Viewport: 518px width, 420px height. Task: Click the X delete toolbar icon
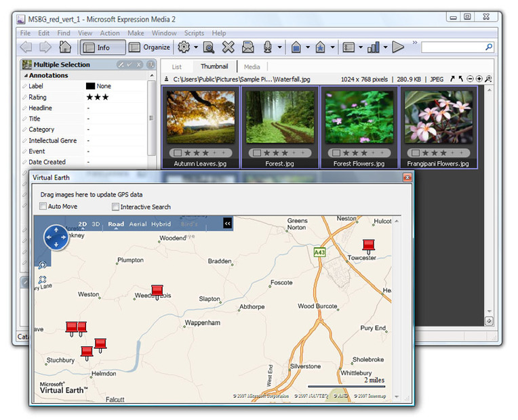(228, 47)
